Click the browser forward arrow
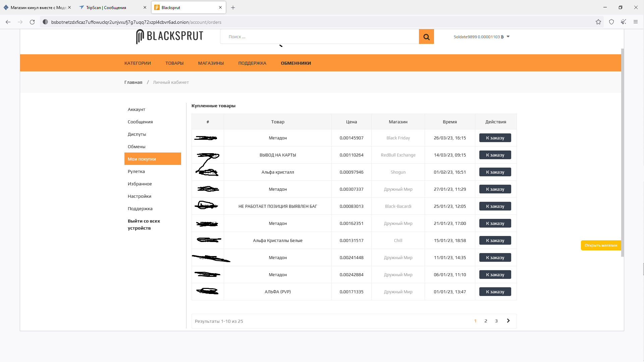The height and width of the screenshot is (362, 644). click(x=20, y=22)
